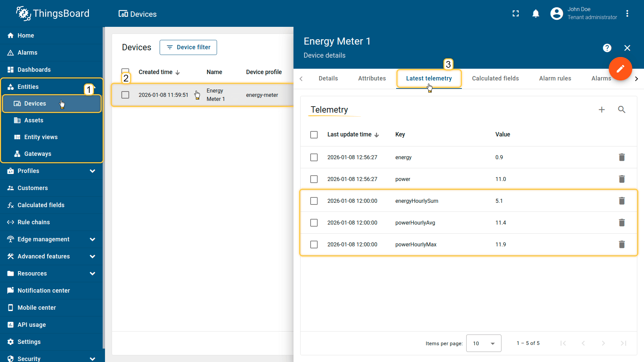This screenshot has width=644, height=362.
Task: Open the three-dot user menu
Action: (x=627, y=13)
